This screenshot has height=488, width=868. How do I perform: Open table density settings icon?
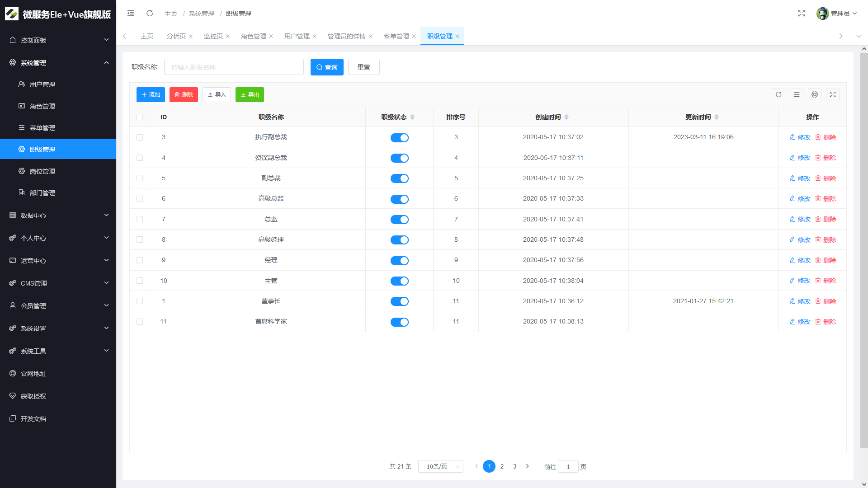pyautogui.click(x=797, y=94)
